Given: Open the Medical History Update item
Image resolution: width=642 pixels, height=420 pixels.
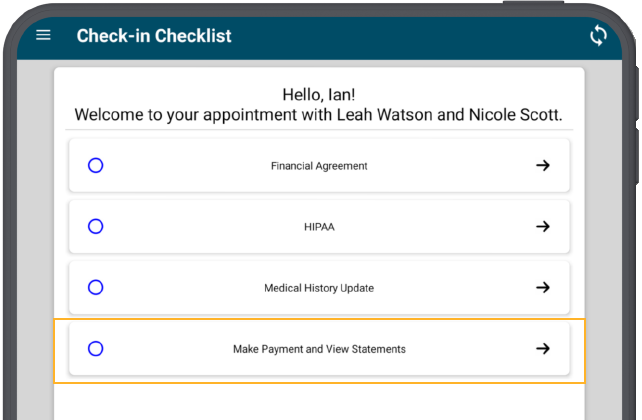Looking at the screenshot, I should point(319,287).
